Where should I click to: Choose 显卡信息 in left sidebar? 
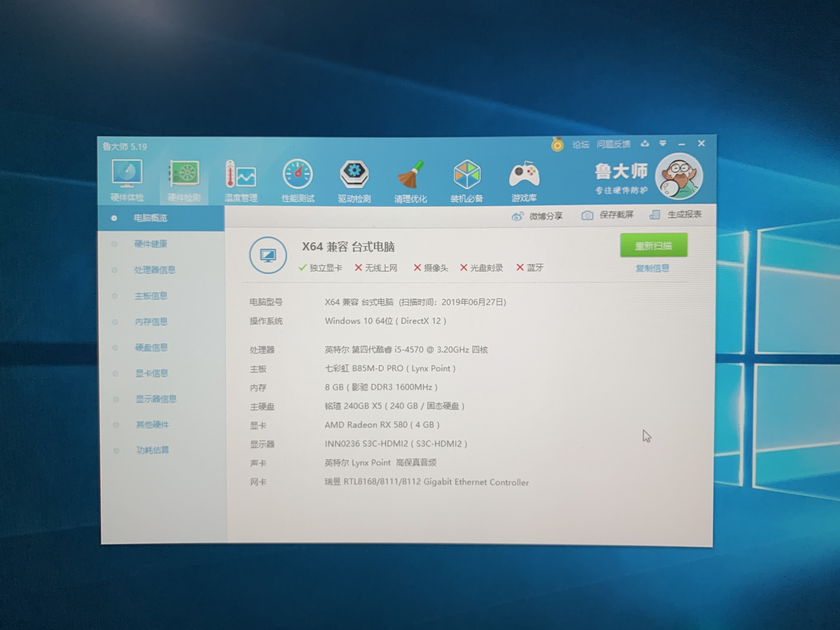point(151,373)
